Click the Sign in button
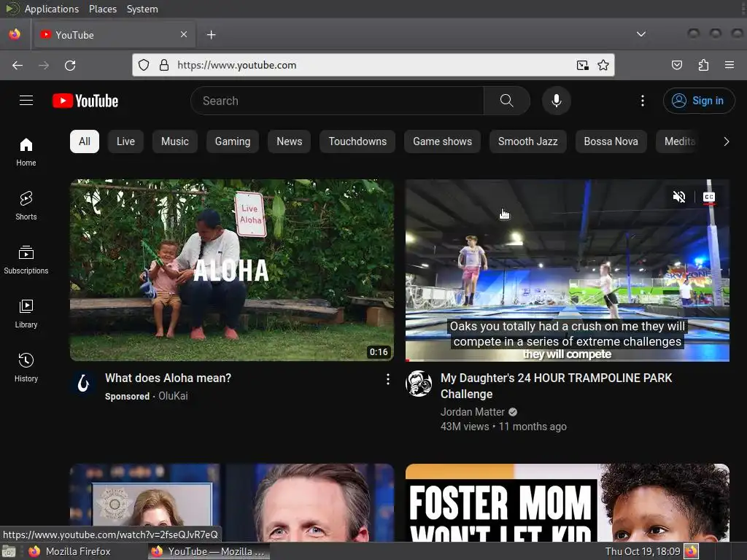Image resolution: width=747 pixels, height=560 pixels. coord(698,101)
